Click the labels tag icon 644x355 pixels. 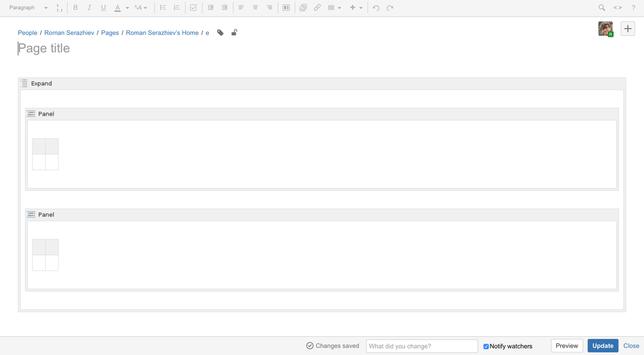pos(220,33)
